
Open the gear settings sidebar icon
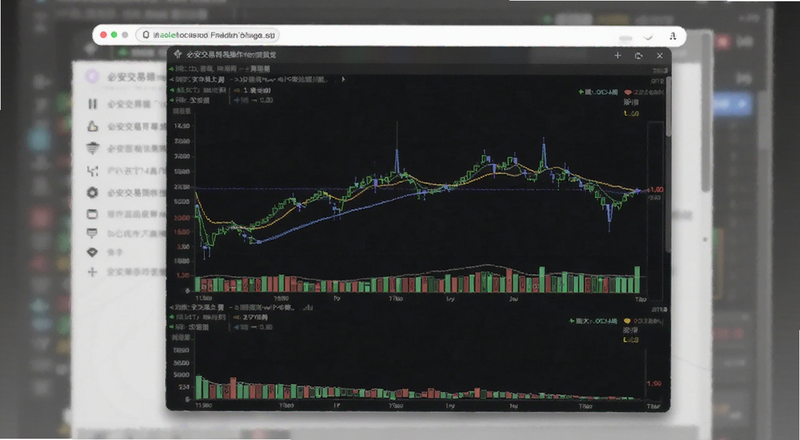click(92, 192)
